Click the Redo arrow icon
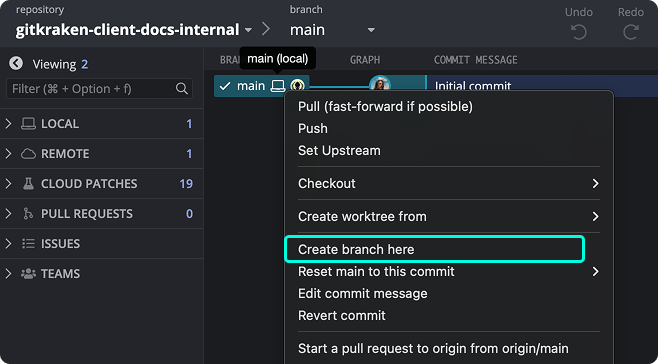The width and height of the screenshot is (658, 364). pos(631,32)
